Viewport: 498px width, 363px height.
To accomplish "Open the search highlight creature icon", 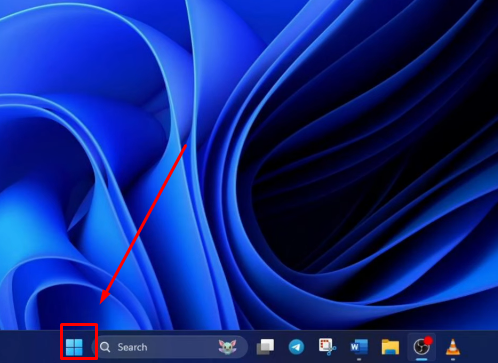I will click(x=227, y=347).
